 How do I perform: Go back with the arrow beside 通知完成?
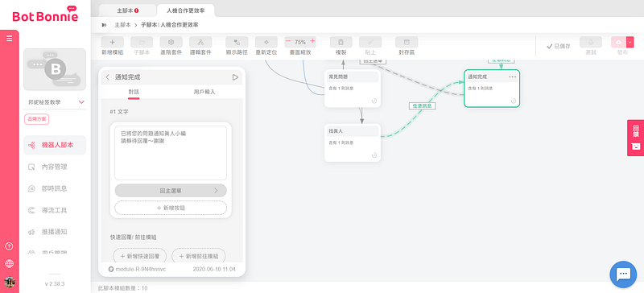(108, 77)
